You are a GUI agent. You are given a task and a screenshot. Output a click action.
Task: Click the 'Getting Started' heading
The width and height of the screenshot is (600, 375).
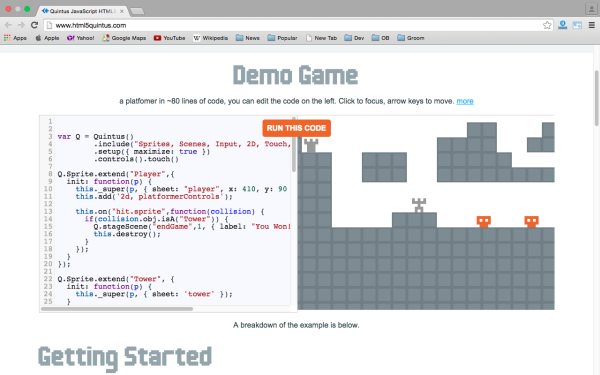click(x=125, y=358)
